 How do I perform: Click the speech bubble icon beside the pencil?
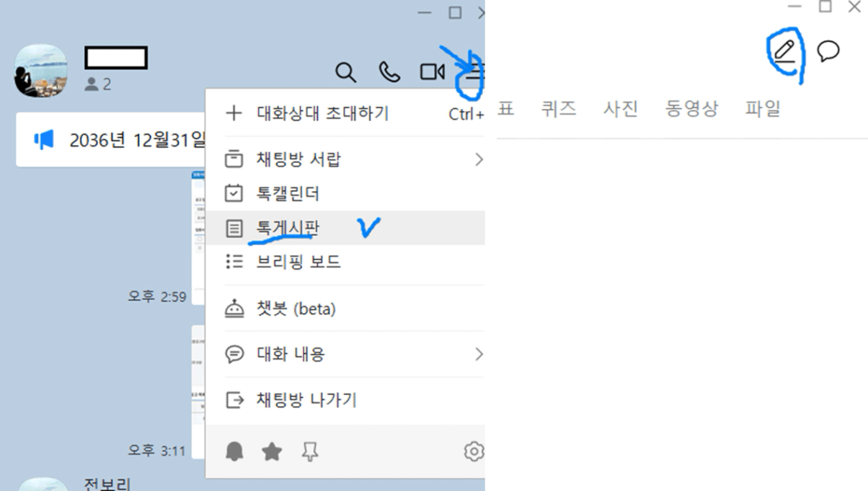click(828, 51)
